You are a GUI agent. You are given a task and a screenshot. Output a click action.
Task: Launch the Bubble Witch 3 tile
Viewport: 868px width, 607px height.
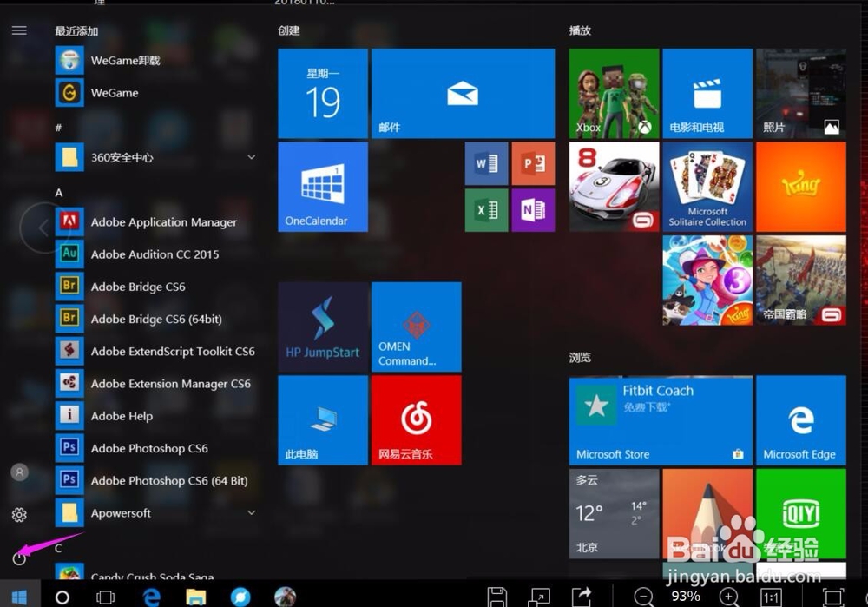pos(707,280)
